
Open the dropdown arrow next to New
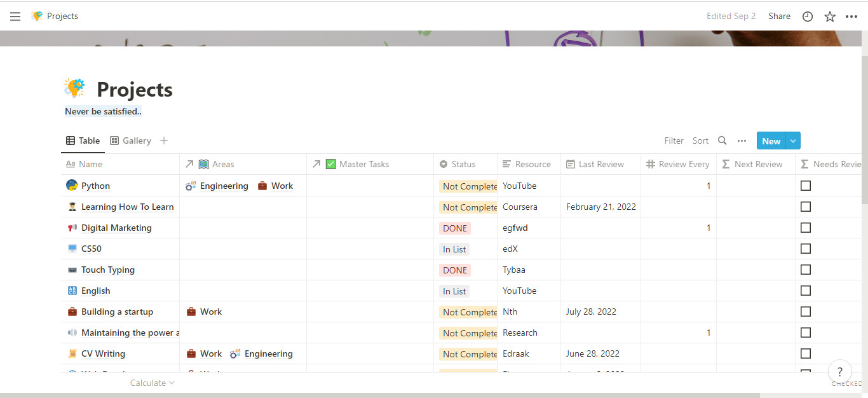[793, 141]
